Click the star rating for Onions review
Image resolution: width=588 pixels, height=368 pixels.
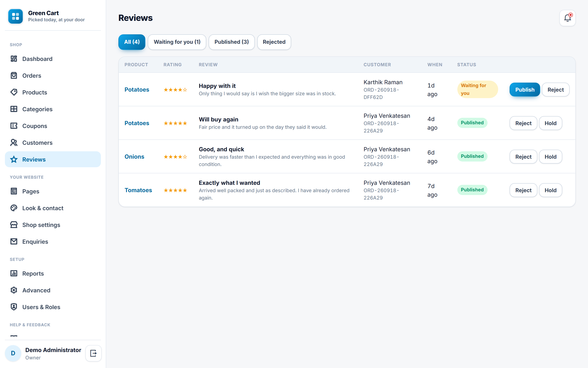point(175,157)
